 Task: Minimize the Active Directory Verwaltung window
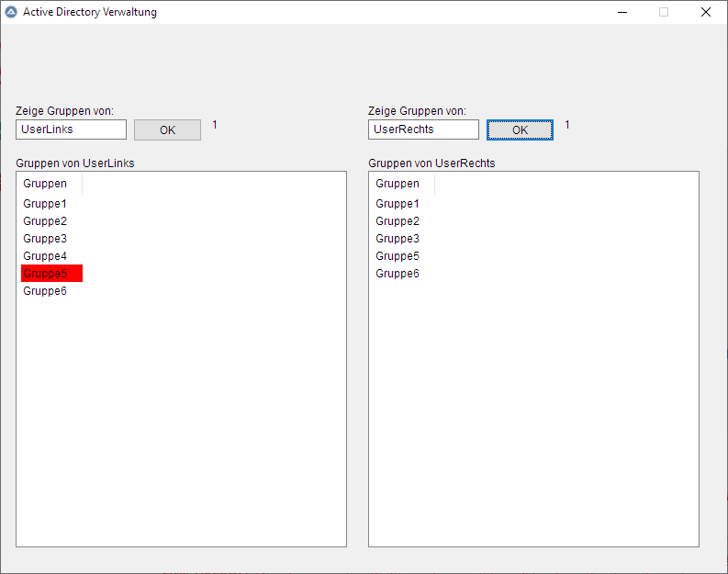point(622,12)
